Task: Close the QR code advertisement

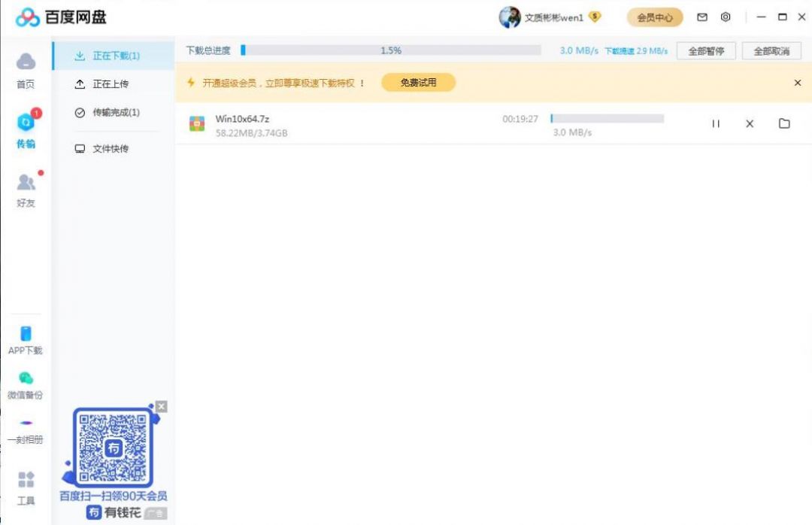Action: tap(162, 406)
